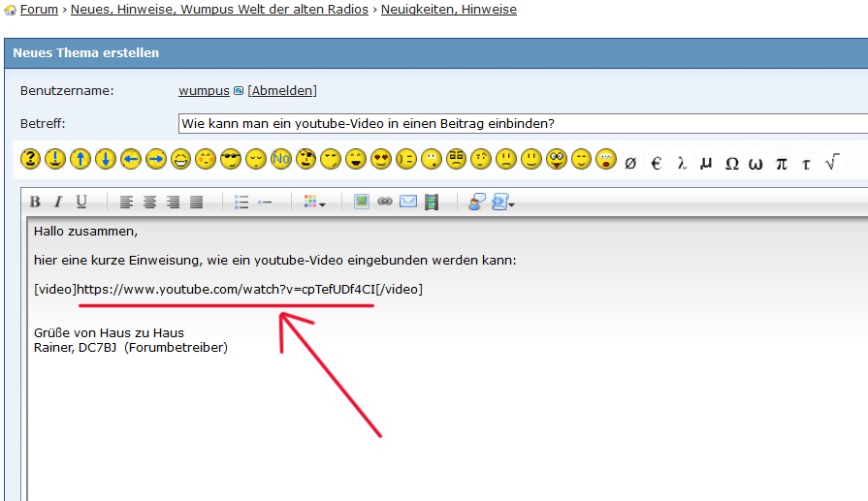
Task: Apply underline formatting
Action: (x=81, y=202)
